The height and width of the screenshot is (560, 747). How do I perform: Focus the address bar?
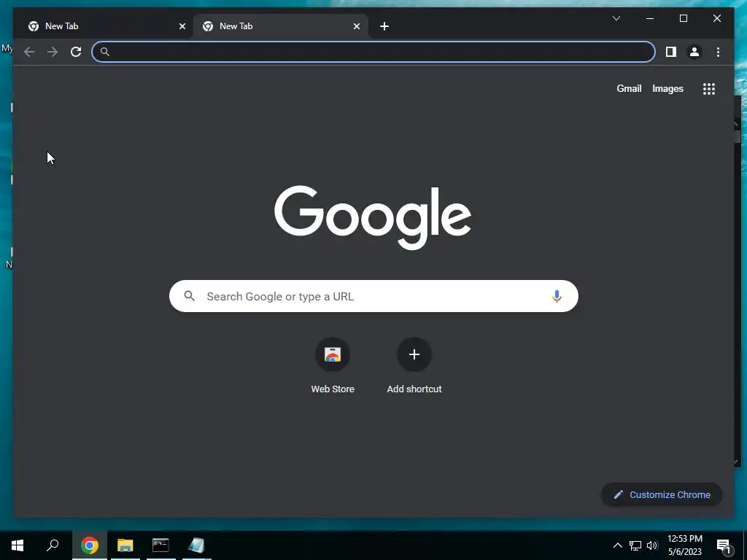(373, 52)
